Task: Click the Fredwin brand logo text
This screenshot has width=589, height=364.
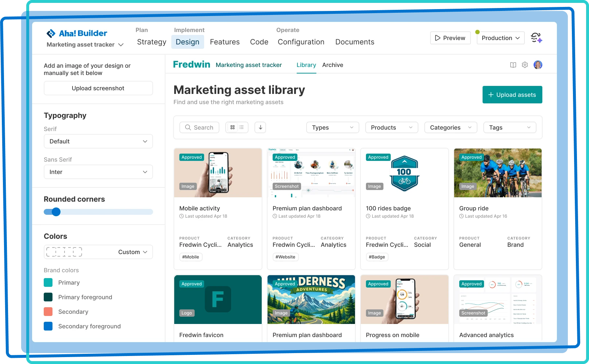Action: click(x=192, y=64)
